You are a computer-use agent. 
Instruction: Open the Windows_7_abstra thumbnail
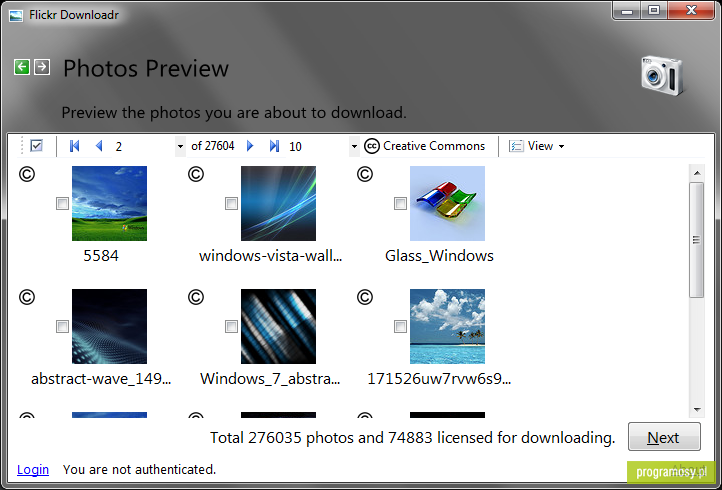pos(278,326)
